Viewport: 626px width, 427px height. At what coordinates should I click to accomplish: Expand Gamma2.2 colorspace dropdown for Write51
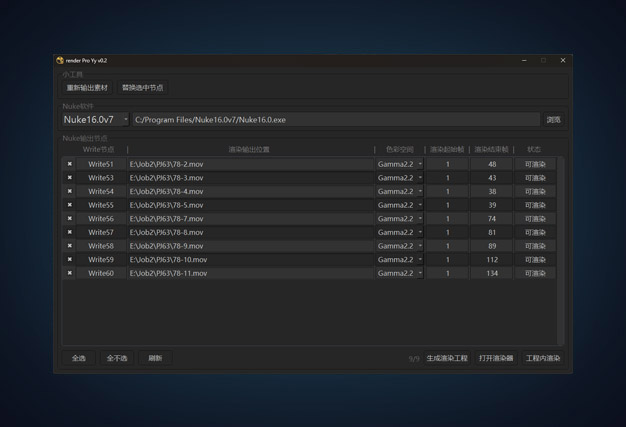(x=400, y=164)
